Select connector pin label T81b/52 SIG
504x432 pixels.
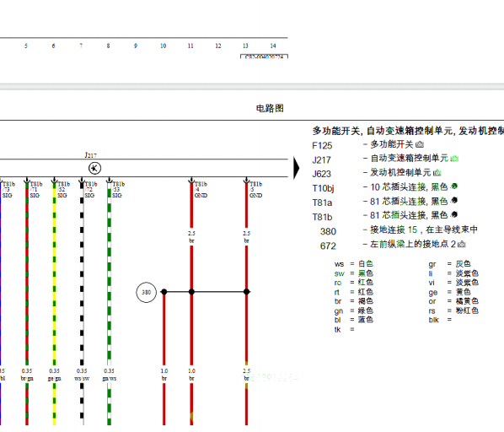point(63,190)
